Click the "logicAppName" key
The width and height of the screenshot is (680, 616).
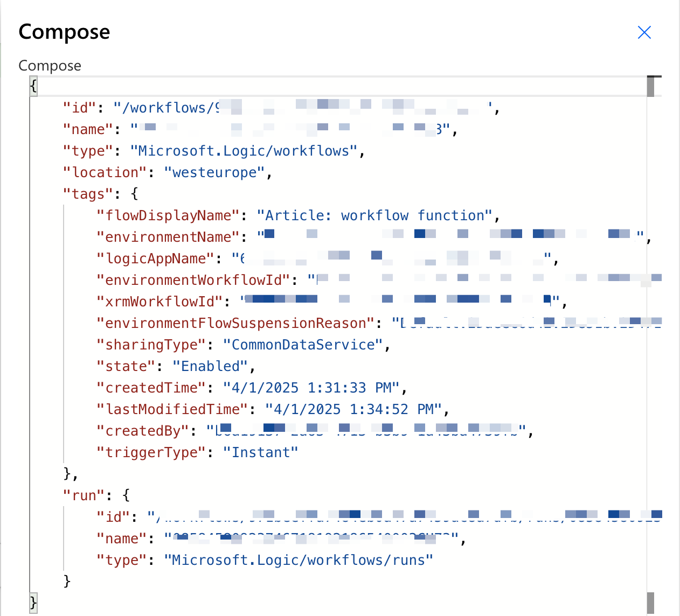point(155,258)
